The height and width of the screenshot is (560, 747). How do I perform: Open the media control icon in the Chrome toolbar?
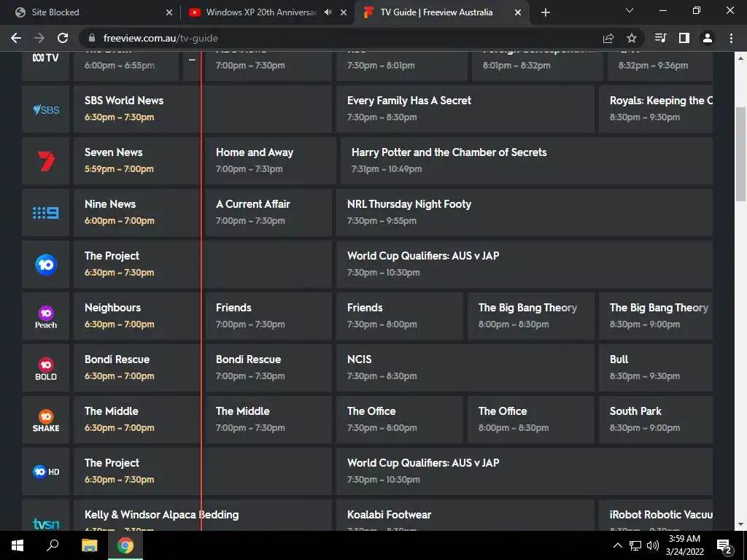click(660, 38)
